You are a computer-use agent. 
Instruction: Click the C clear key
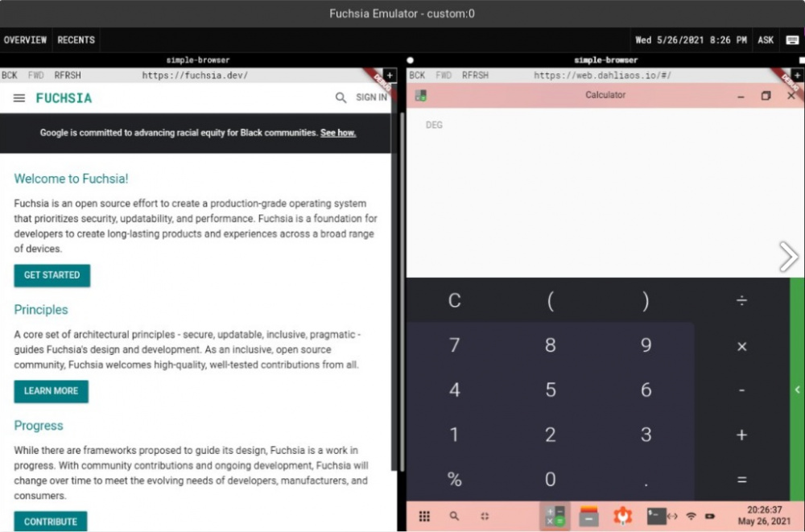click(x=454, y=300)
